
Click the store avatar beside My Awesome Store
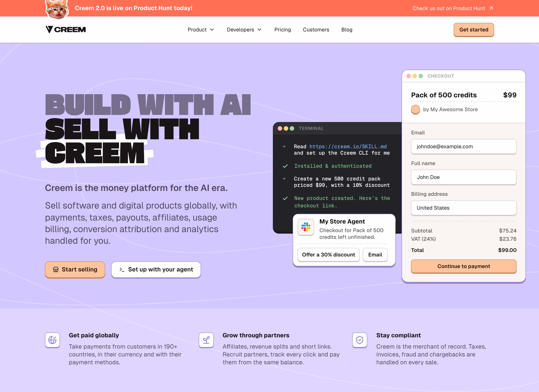point(415,110)
